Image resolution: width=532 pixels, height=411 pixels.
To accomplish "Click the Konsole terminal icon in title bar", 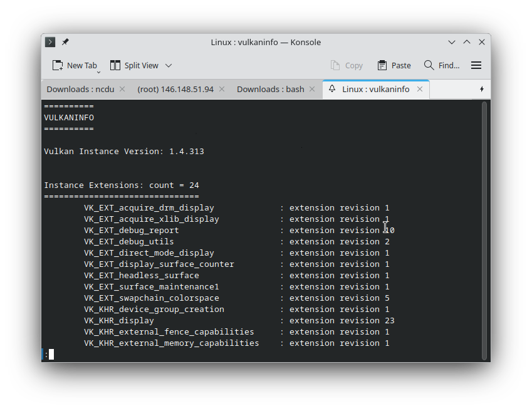I will click(50, 42).
